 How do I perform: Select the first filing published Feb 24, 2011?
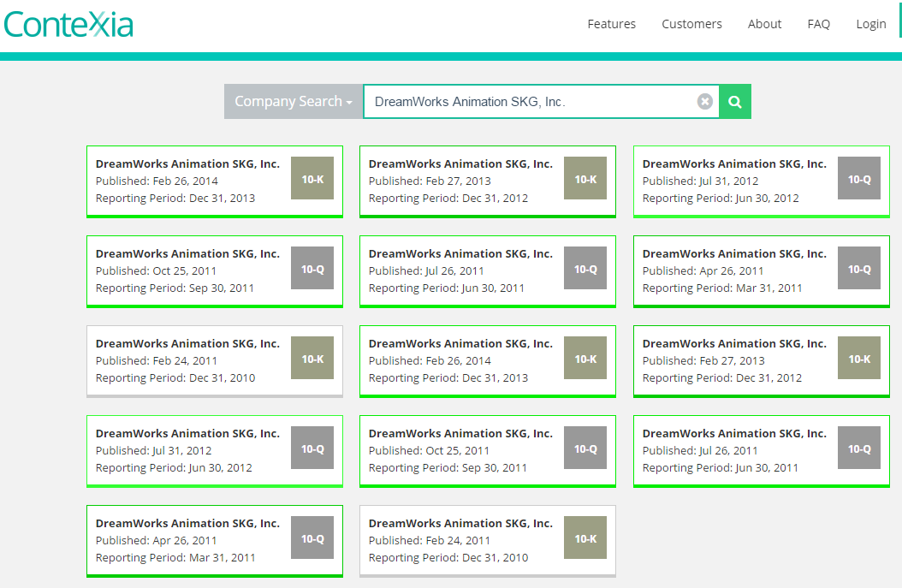point(215,361)
